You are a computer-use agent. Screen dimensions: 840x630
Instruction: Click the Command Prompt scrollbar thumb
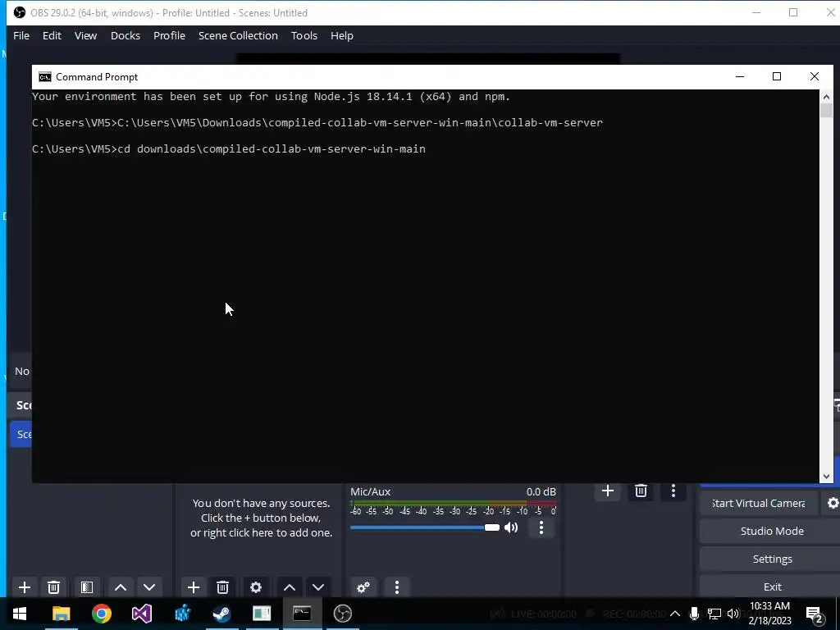tap(826, 111)
